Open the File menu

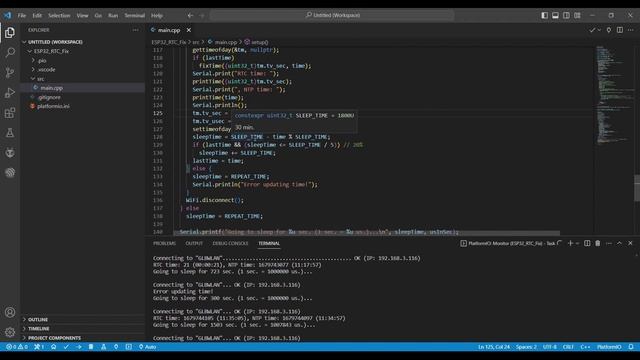(22, 15)
